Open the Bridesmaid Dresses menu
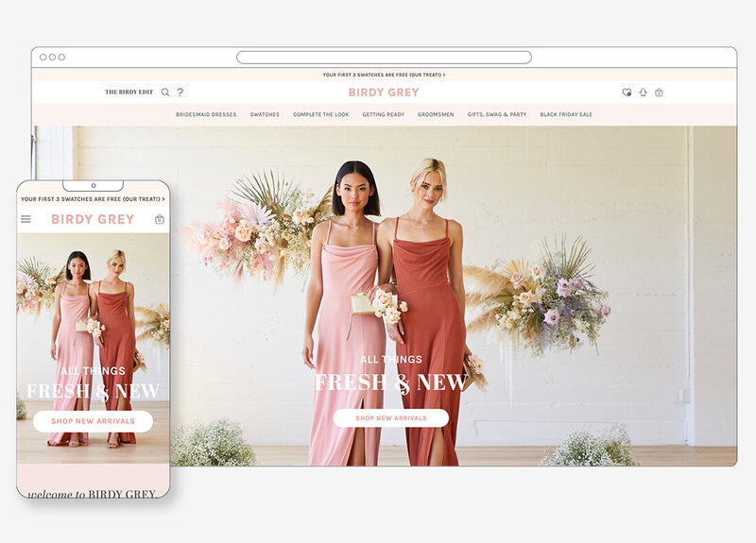 [206, 114]
